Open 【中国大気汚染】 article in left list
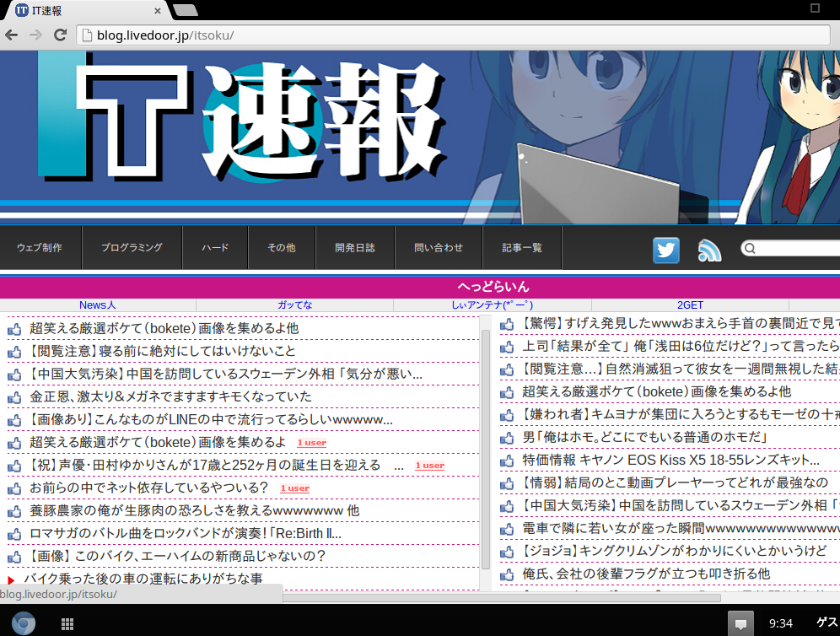 [x=226, y=374]
